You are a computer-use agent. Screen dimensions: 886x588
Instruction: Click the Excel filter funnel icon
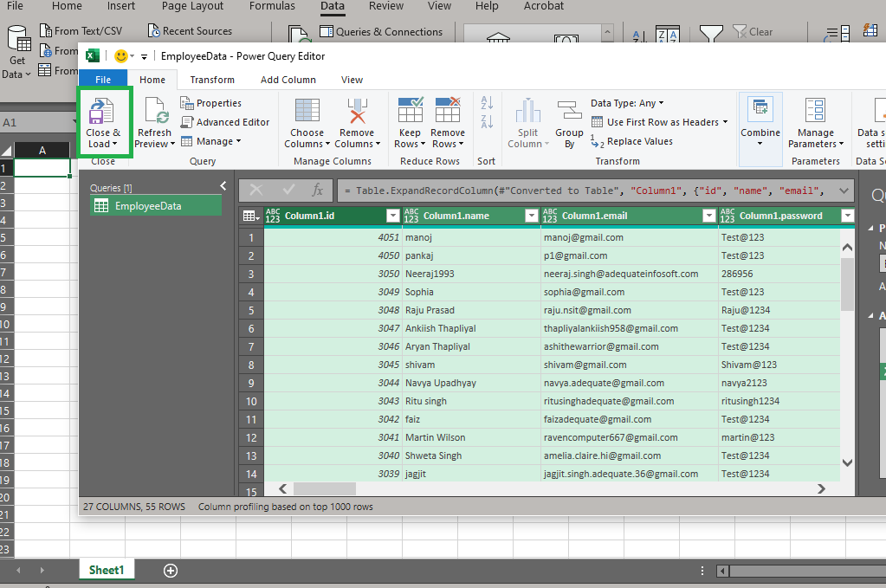tap(711, 34)
